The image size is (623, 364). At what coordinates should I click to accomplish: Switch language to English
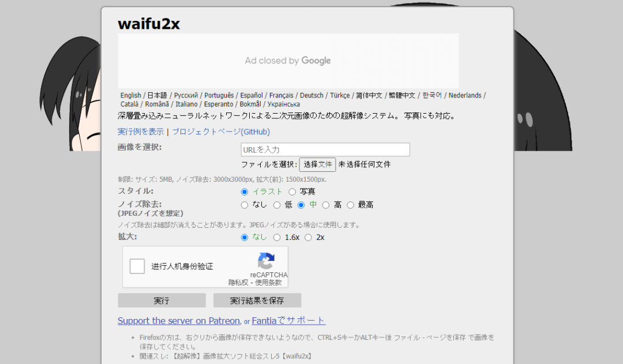[131, 95]
